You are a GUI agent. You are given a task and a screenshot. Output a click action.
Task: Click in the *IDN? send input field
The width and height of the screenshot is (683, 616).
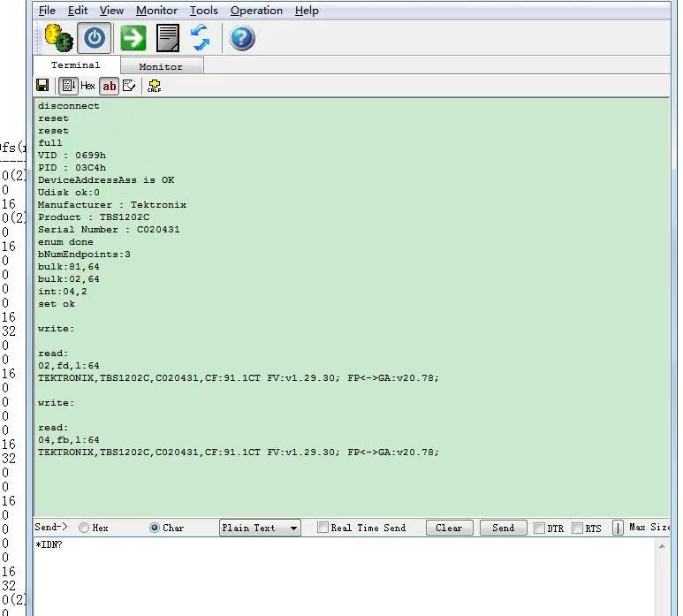[344, 577]
